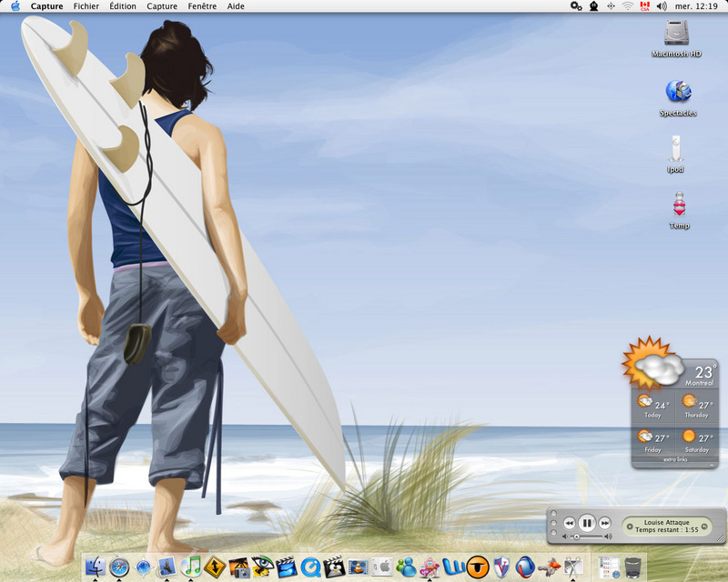Click Louise Attaque track title text
The image size is (728, 582).
click(x=667, y=522)
